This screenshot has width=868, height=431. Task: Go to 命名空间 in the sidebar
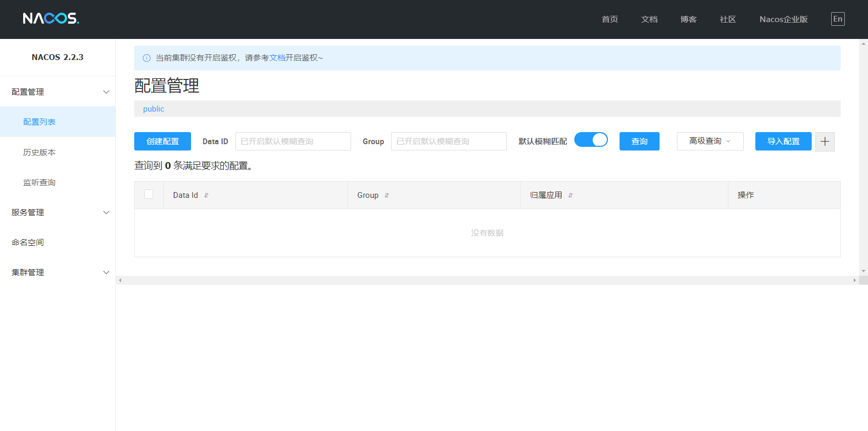[x=57, y=242]
